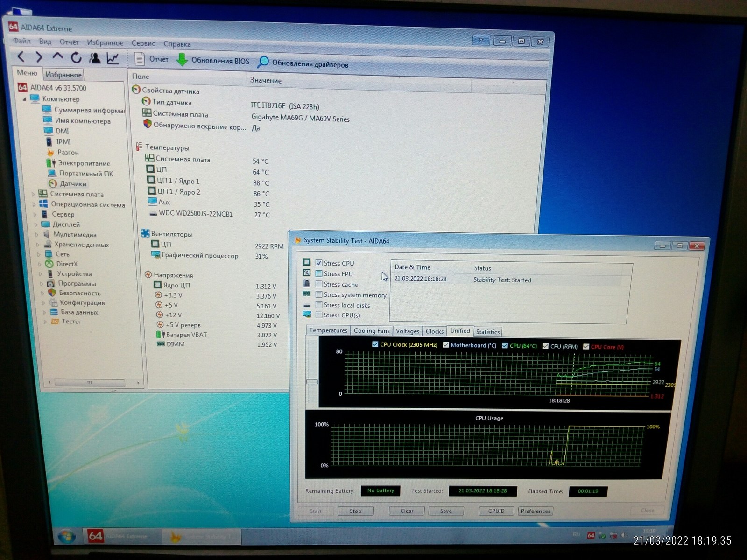Screen dimensions: 747x560
Task: Open the graph toolbar icon
Action: (x=113, y=58)
